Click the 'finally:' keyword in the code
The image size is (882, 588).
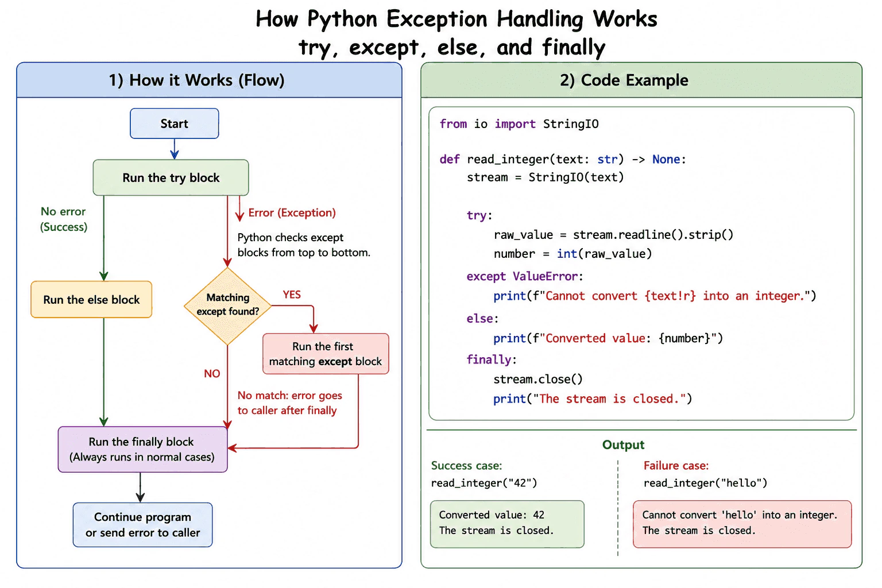pos(492,359)
